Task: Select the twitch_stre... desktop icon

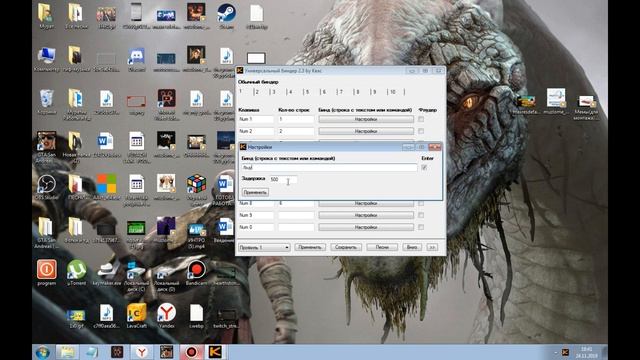Action: point(226,318)
